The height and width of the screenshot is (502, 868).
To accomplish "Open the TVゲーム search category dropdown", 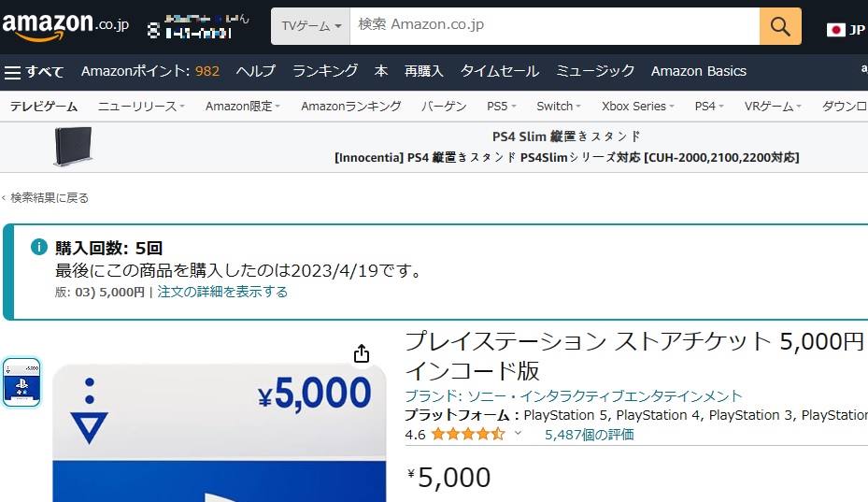I will click(310, 26).
